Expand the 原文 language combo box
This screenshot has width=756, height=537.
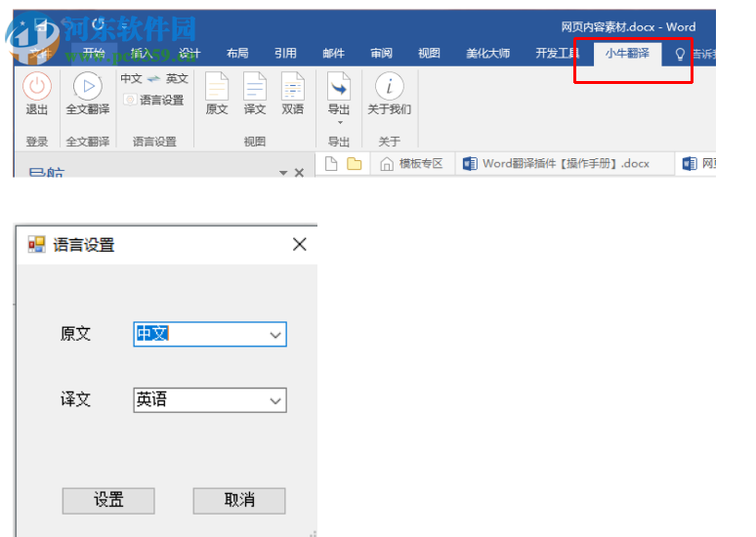tap(275, 335)
